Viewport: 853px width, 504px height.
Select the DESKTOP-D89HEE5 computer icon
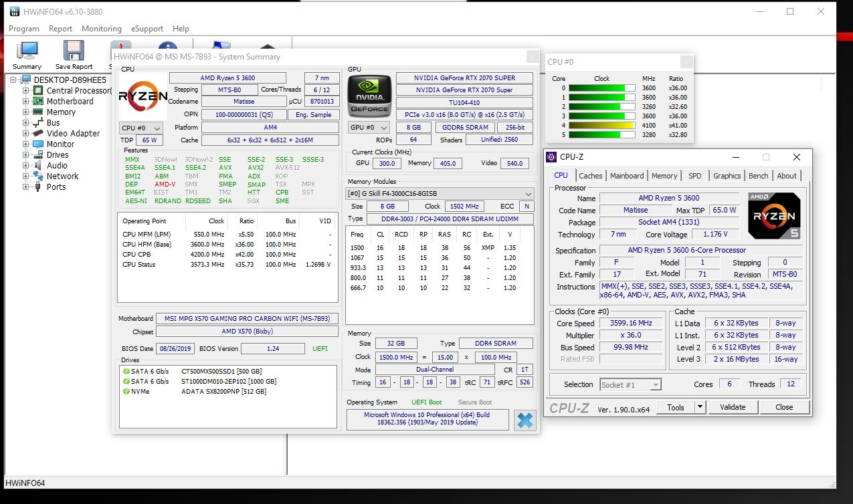click(26, 80)
